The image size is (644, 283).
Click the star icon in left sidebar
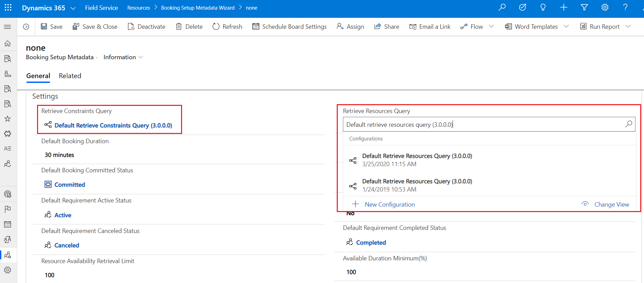click(8, 119)
